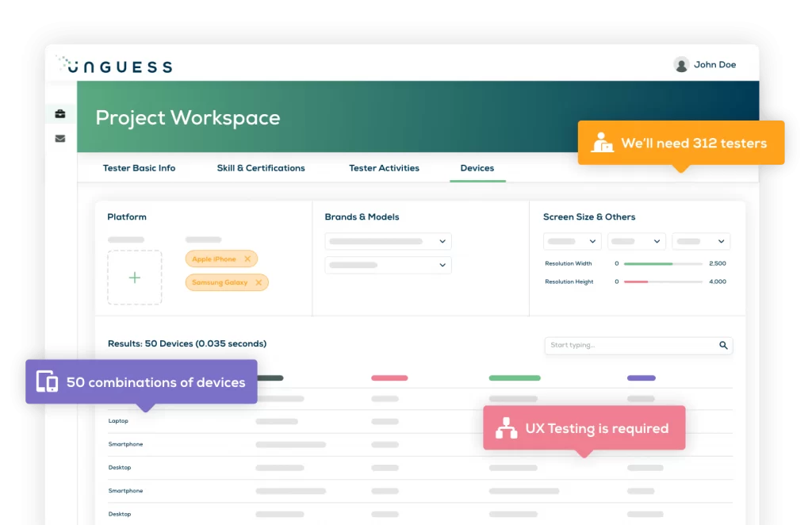The width and height of the screenshot is (812, 525).
Task: Expand the second Brands & Models dropdown
Action: (x=388, y=265)
